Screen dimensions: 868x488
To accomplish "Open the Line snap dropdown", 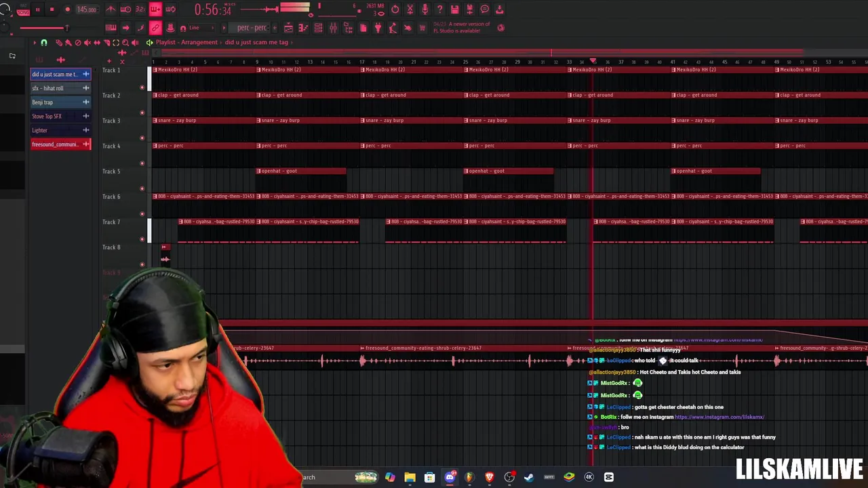I will 200,28.
